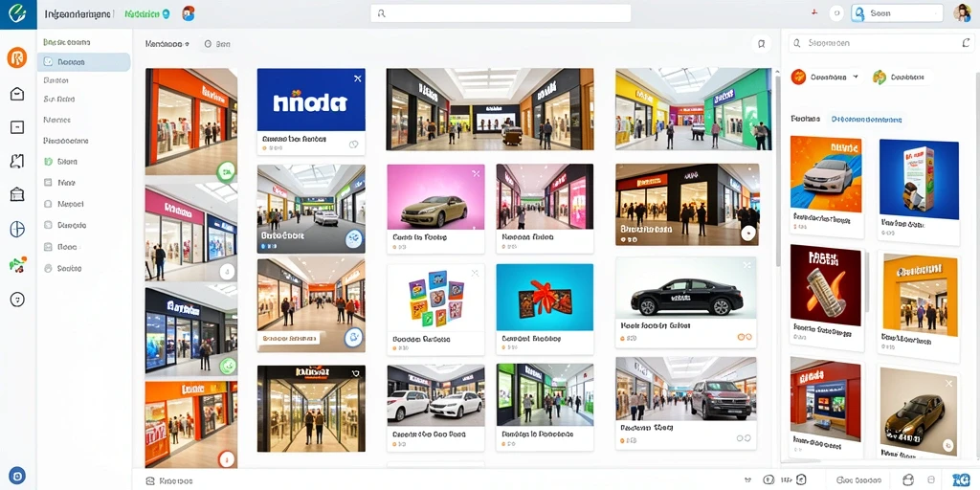The height and width of the screenshot is (490, 980).
Task: Expand the orange icon dropdown in right panel
Action: (x=826, y=77)
